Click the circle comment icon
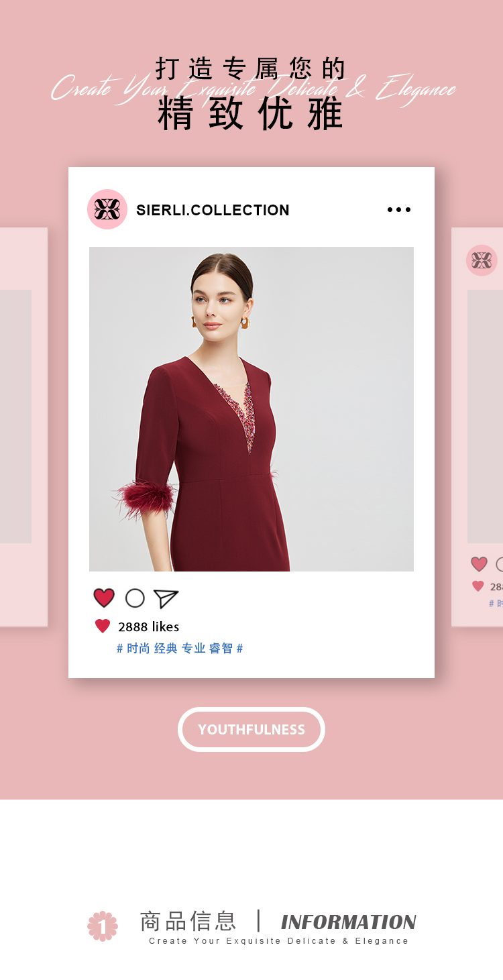 135,598
